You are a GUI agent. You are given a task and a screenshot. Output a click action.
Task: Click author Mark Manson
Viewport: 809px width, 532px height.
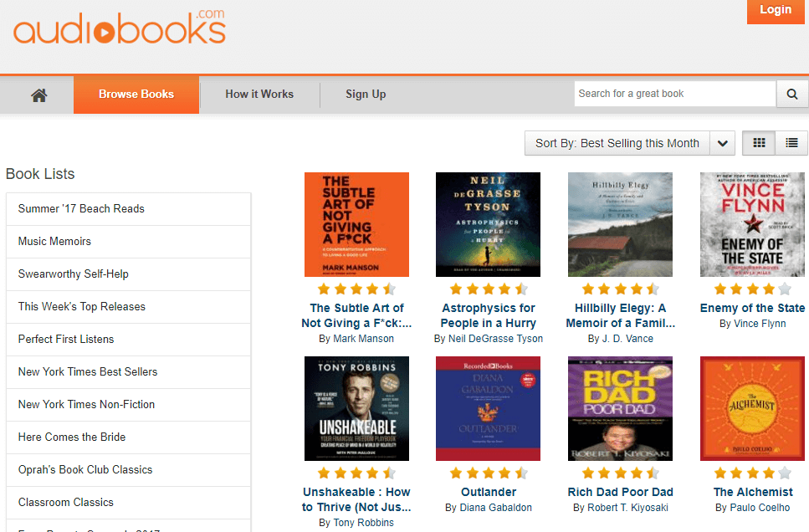coord(363,339)
